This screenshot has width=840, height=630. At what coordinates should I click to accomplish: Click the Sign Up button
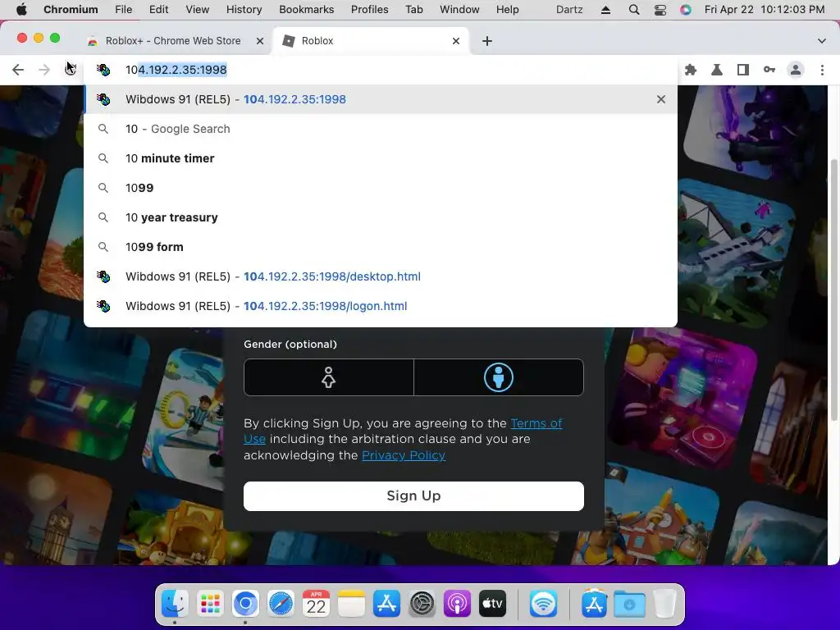413,496
